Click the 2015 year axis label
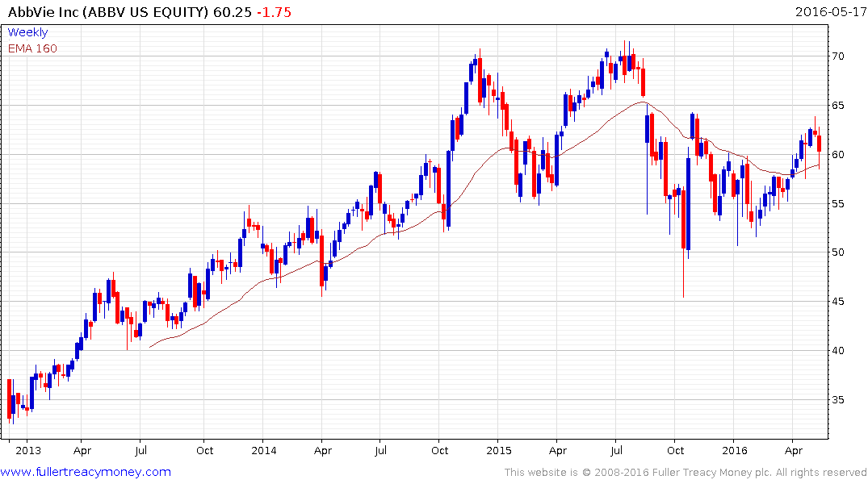The height and width of the screenshot is (484, 868). [x=499, y=450]
